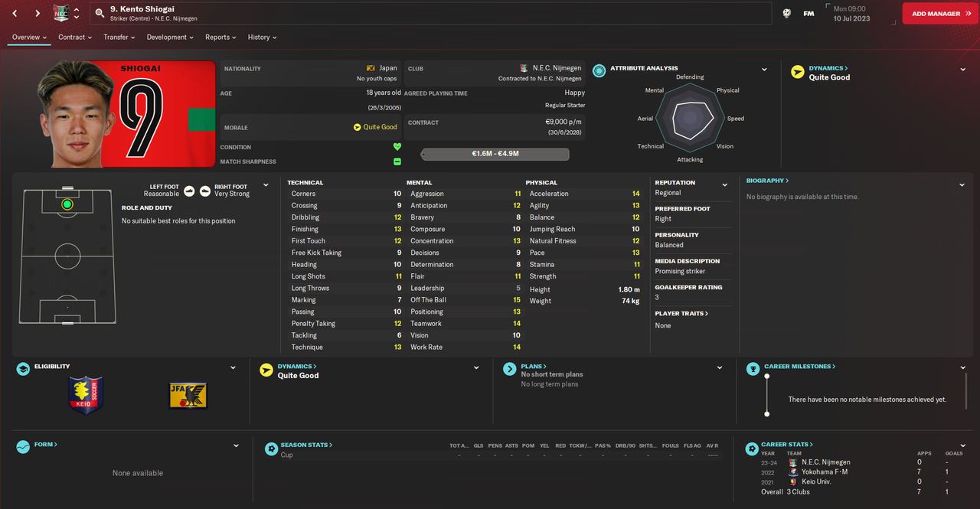The image size is (980, 509).
Task: Click the Plans arrow icon
Action: click(x=509, y=369)
